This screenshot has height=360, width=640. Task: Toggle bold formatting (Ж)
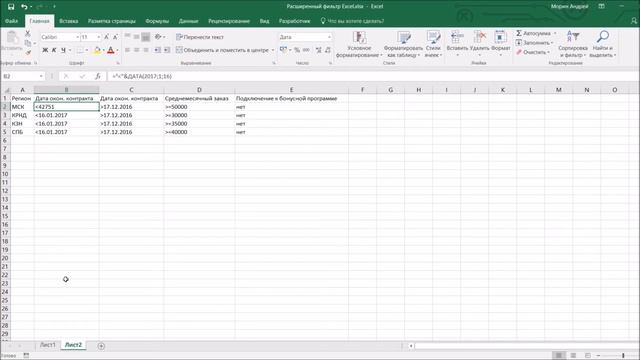click(x=45, y=50)
